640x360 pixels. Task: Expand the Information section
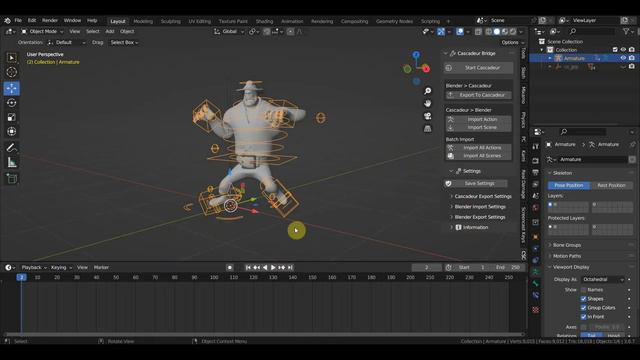point(469,227)
